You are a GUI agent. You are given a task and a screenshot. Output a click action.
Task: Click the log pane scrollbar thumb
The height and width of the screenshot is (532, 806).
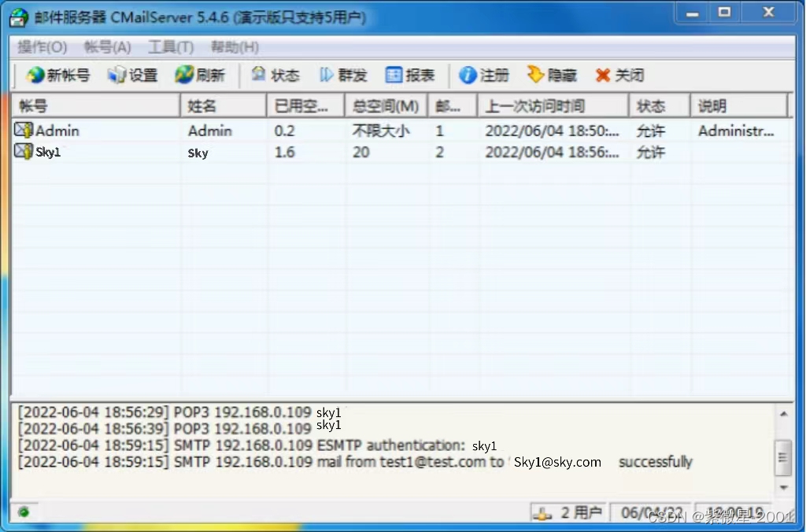tap(783, 457)
